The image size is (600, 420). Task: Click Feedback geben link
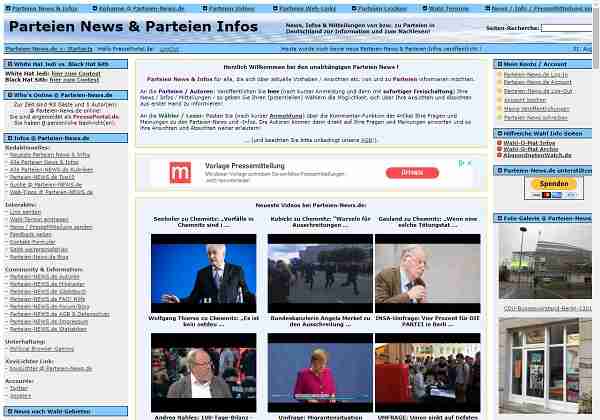tap(31, 234)
